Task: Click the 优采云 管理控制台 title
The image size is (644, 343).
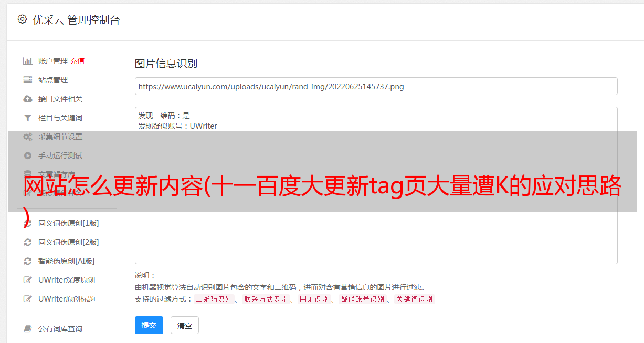Action: [76, 20]
